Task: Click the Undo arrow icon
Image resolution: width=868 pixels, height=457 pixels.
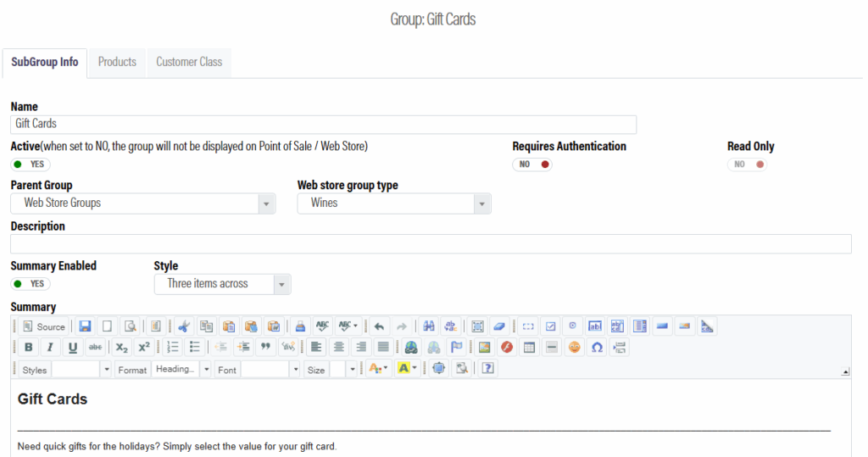Action: 379,326
